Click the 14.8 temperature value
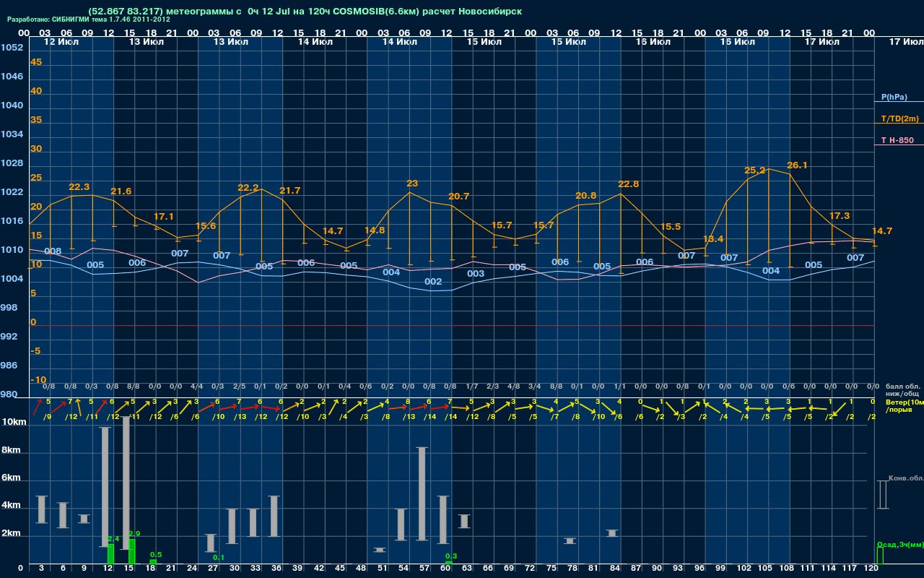This screenshot has width=924, height=578. [x=374, y=230]
